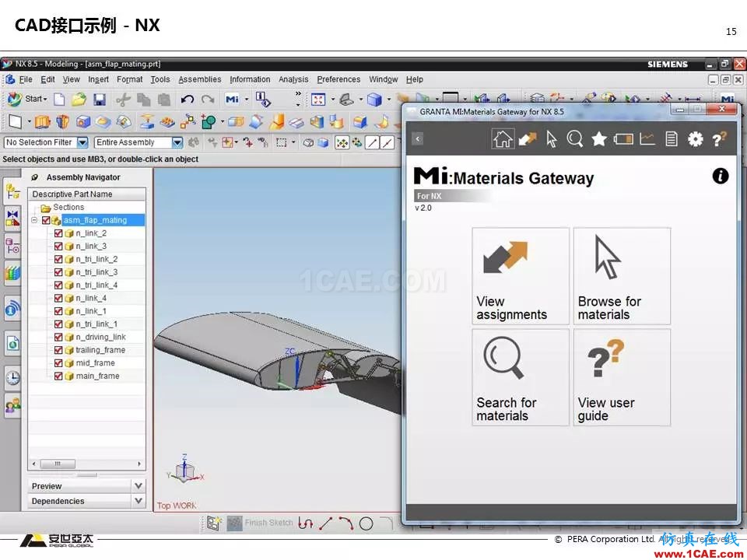
Task: Click the Open folder icon in NX toolbar
Action: tap(79, 99)
